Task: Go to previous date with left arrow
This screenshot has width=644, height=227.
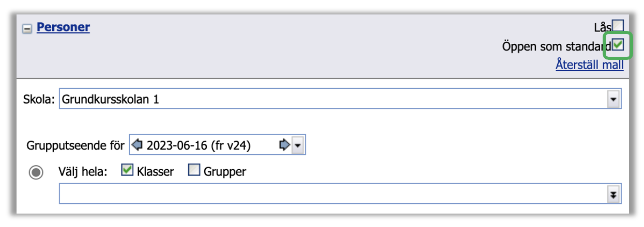Action: 137,145
